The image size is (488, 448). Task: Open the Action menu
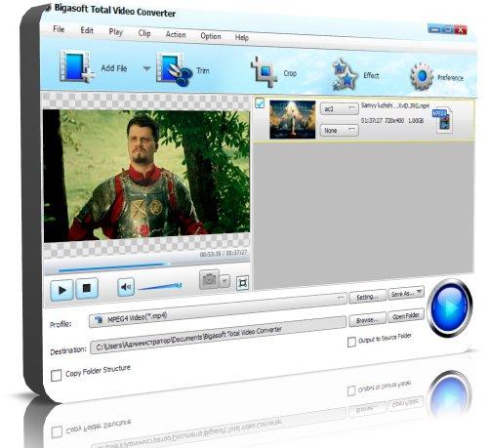pyautogui.click(x=176, y=34)
